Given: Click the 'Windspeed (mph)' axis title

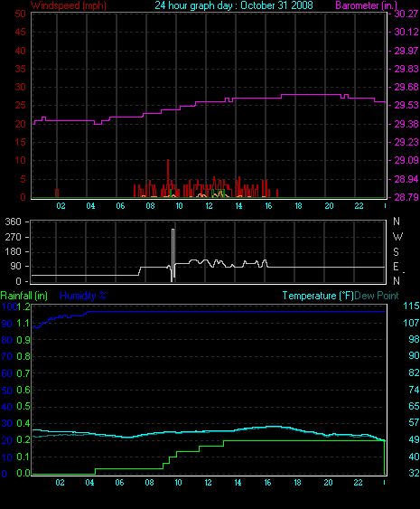Looking at the screenshot, I should pyautogui.click(x=69, y=5).
